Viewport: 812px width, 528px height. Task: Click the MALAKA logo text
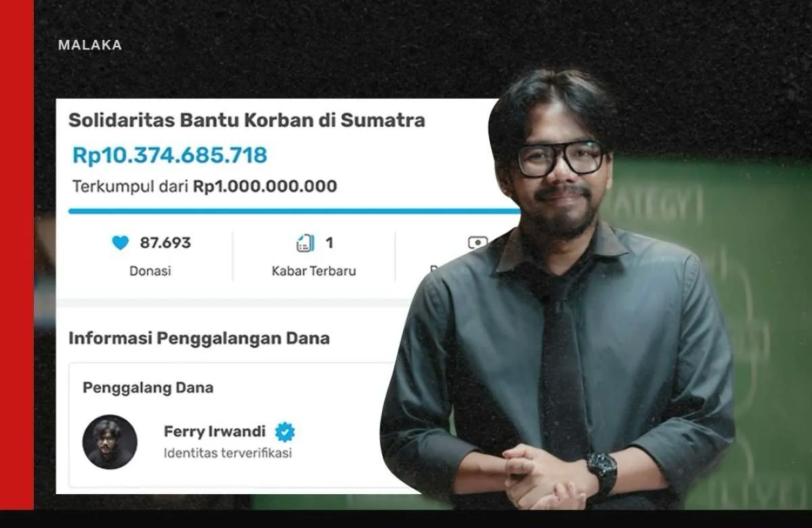click(90, 45)
